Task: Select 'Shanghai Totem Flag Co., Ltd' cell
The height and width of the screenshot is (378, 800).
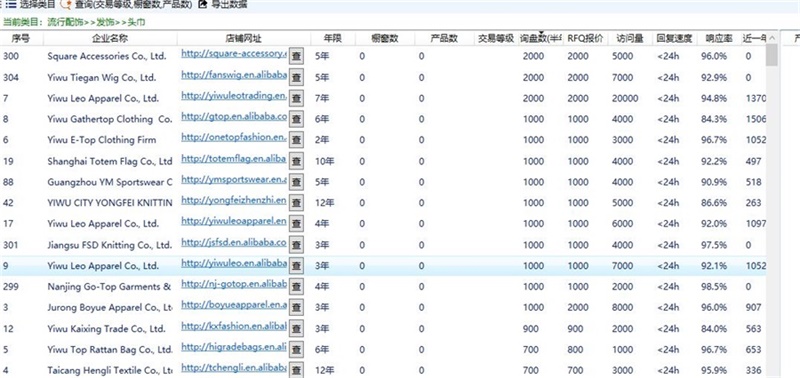Action: 110,162
